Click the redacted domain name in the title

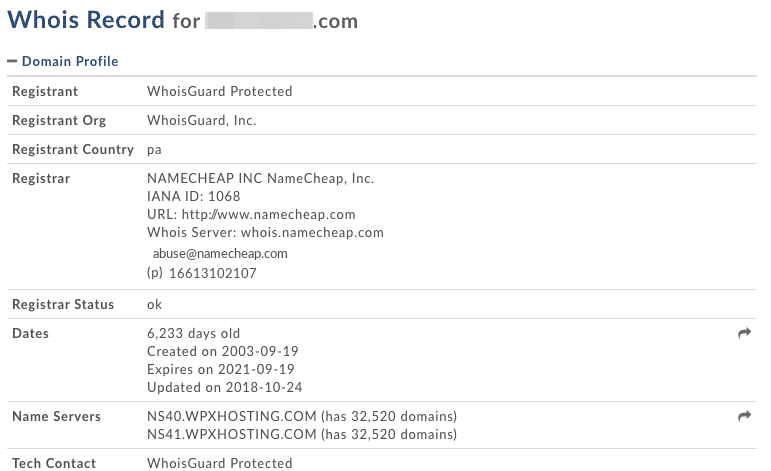[259, 21]
